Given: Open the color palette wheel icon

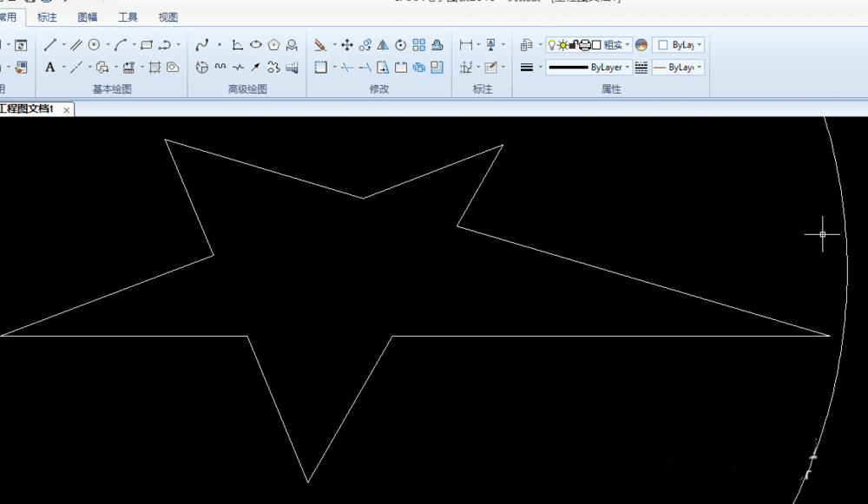Looking at the screenshot, I should coord(641,45).
